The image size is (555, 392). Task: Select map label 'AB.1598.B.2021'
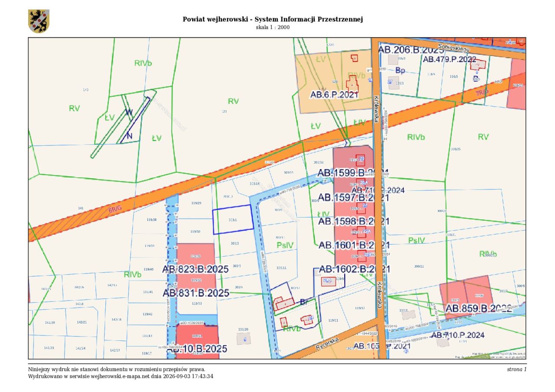click(x=354, y=221)
